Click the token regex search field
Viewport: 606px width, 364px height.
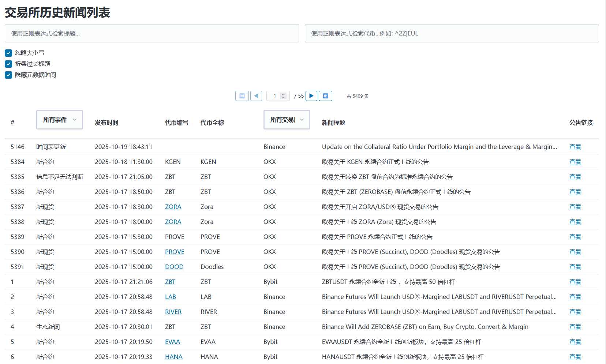click(452, 33)
